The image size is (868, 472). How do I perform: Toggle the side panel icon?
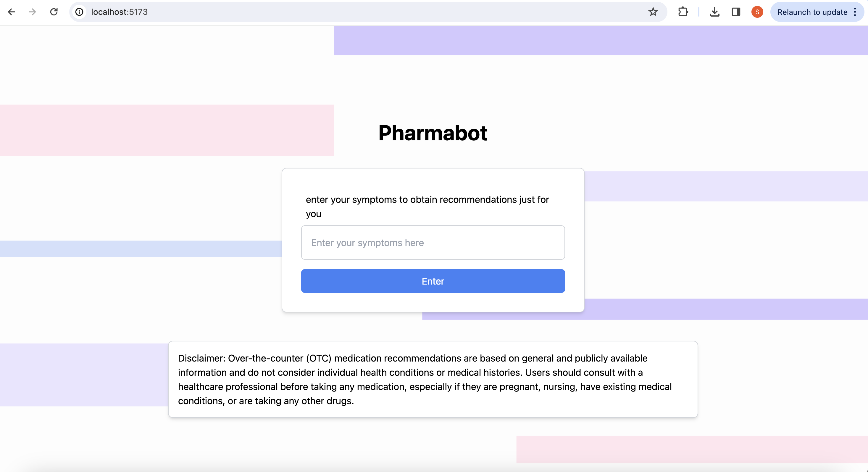click(735, 12)
